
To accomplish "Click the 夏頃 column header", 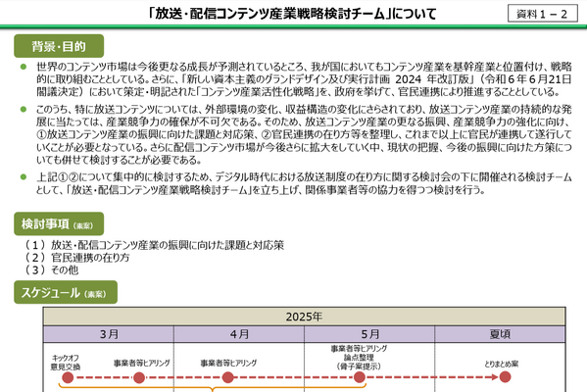I will click(500, 334).
